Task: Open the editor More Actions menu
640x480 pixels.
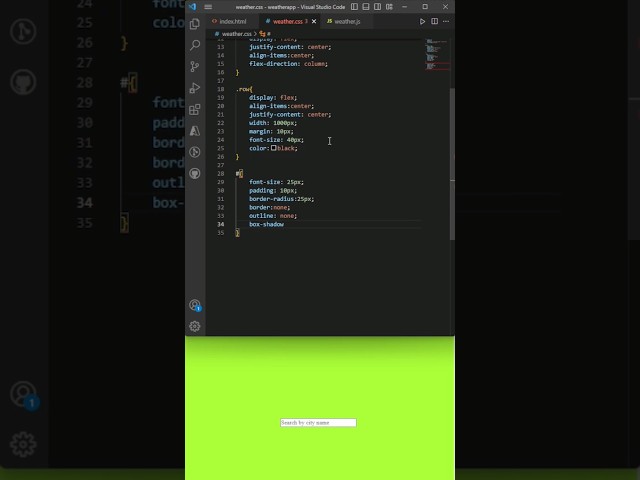Action: tap(446, 21)
